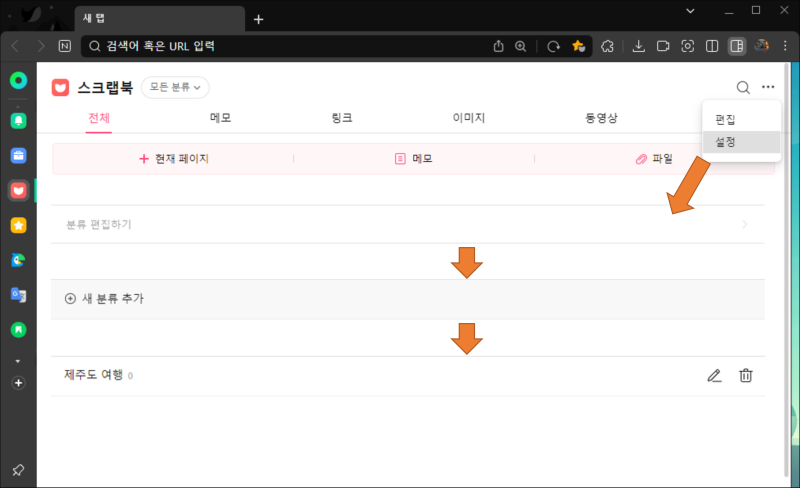800x488 pixels.
Task: Click the 분류 편집하기 label
Action: tap(99, 225)
